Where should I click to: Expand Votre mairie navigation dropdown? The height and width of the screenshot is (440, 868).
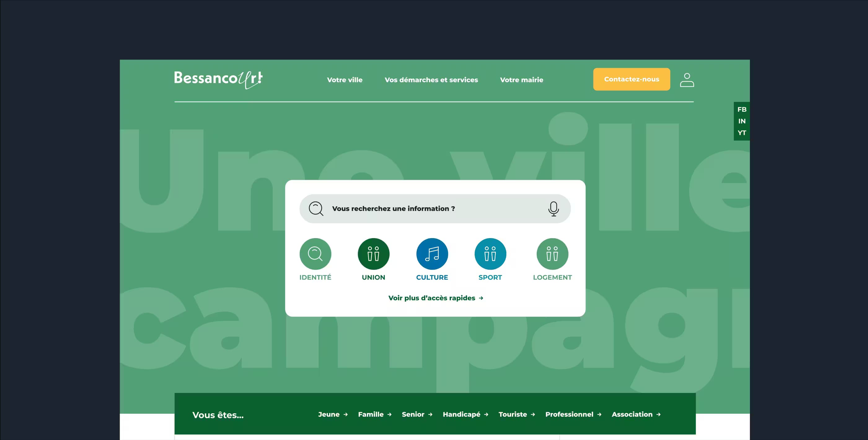522,79
